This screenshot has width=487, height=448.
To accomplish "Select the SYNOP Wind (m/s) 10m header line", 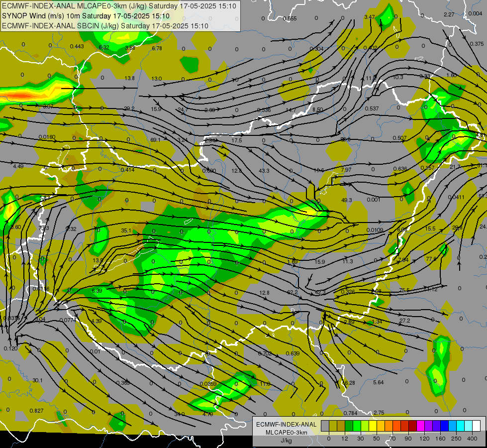I will coord(86,16).
